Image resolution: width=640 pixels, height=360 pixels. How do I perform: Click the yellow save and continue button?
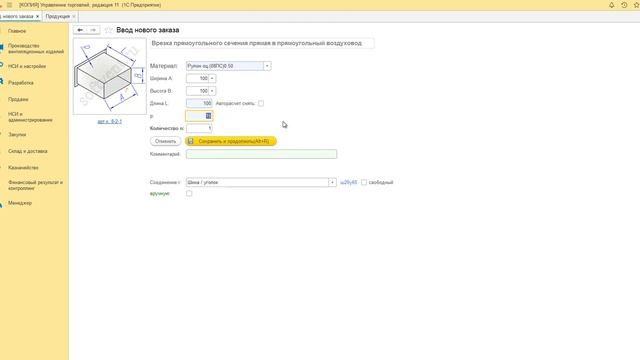click(x=231, y=141)
